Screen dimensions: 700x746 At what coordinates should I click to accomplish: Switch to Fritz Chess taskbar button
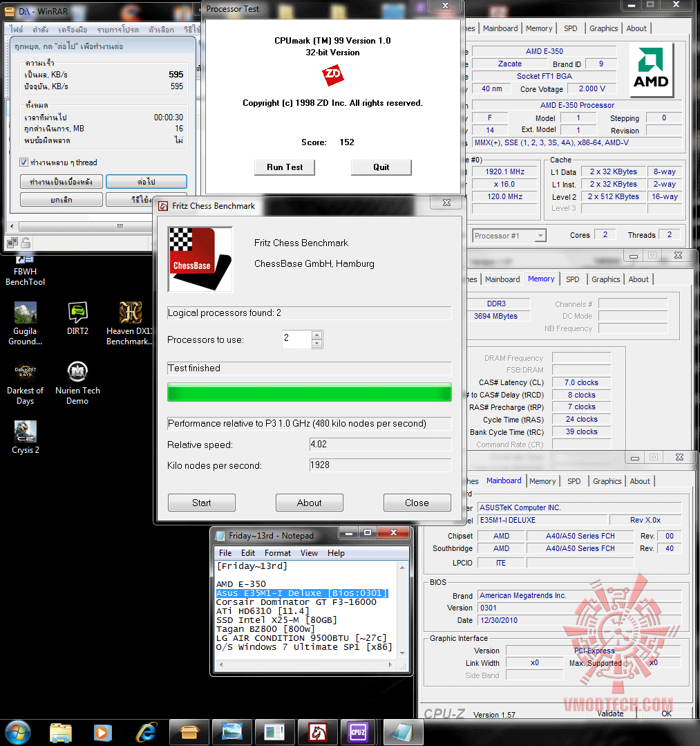317,733
